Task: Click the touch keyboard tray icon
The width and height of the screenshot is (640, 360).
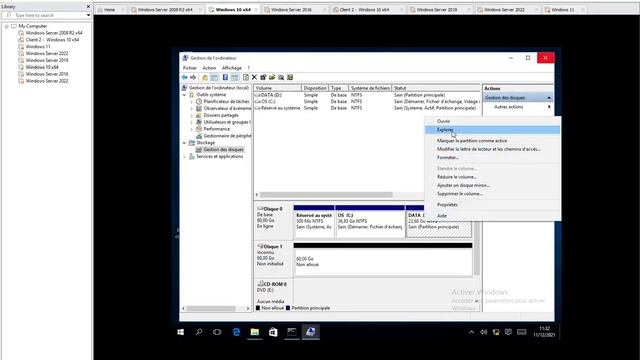Action: point(522,332)
